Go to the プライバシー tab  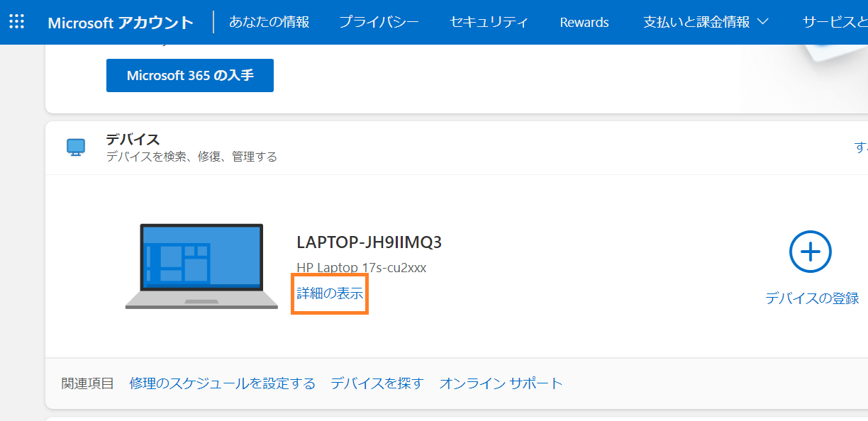pos(379,22)
